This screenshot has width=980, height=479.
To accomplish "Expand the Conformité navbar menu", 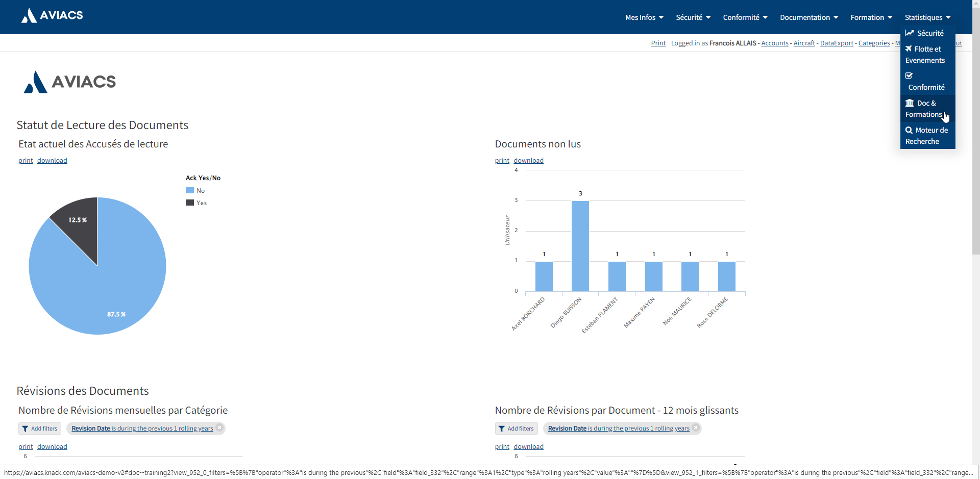I will pyautogui.click(x=745, y=17).
